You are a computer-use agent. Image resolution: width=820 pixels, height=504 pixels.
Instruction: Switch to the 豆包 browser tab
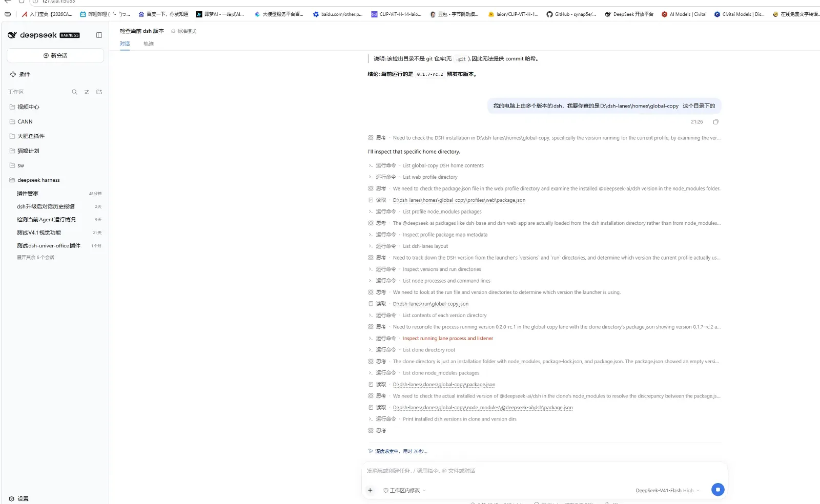point(454,14)
